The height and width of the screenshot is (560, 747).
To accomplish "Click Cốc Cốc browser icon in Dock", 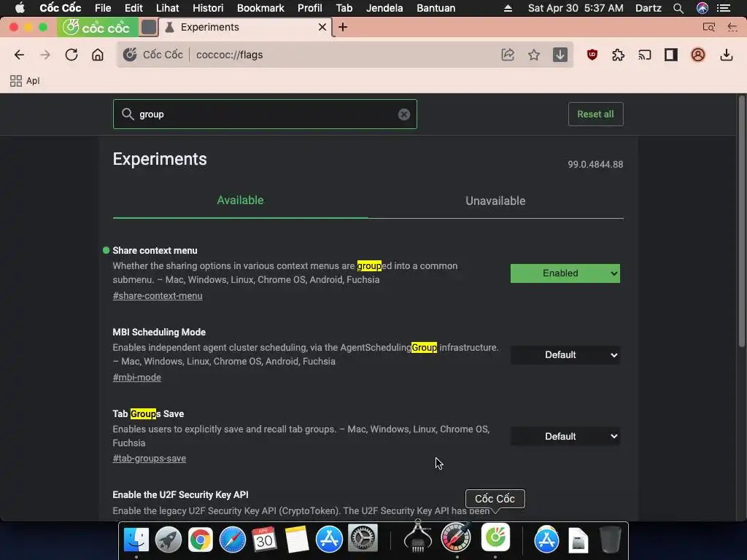I will [495, 537].
